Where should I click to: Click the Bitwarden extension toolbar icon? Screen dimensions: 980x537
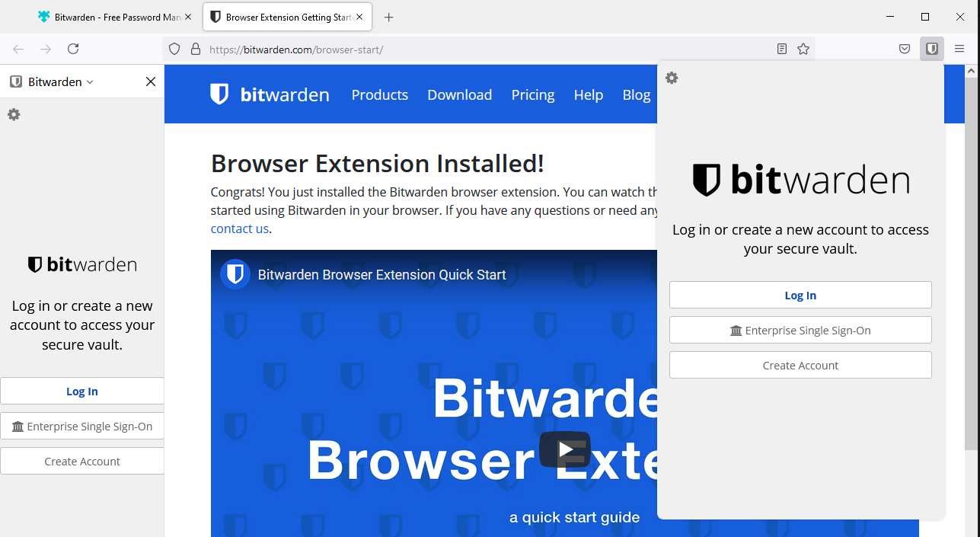932,49
